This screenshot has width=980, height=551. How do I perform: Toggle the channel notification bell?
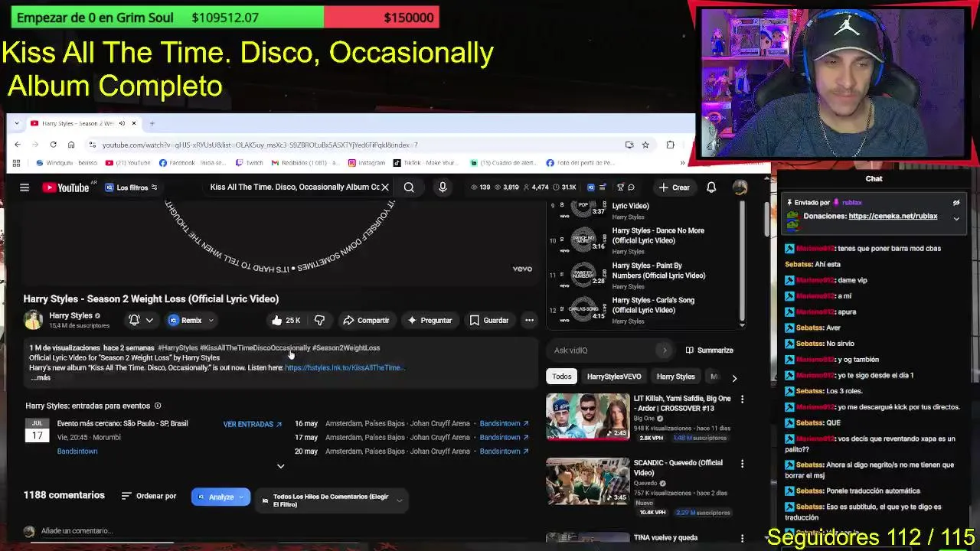point(134,320)
